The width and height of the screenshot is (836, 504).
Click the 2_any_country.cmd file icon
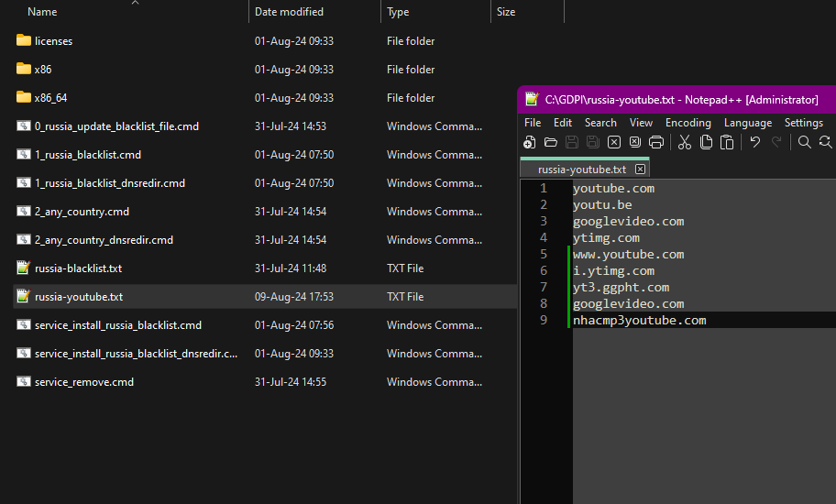point(24,211)
